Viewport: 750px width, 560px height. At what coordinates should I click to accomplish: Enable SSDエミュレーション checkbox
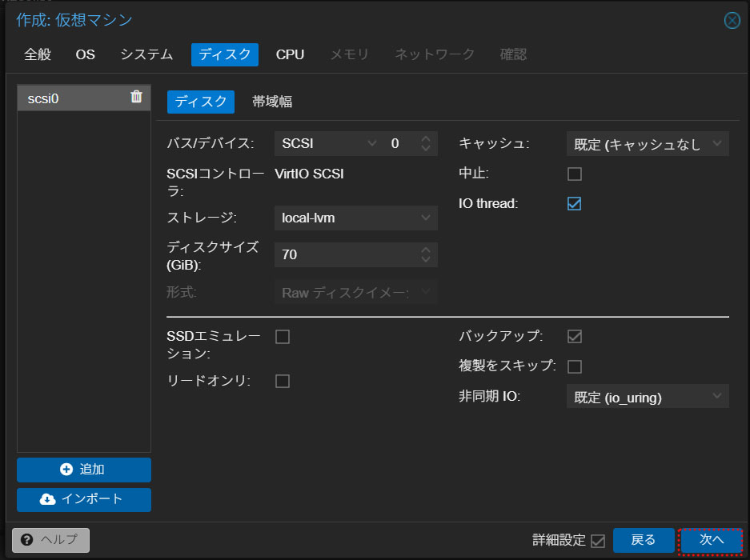[283, 337]
